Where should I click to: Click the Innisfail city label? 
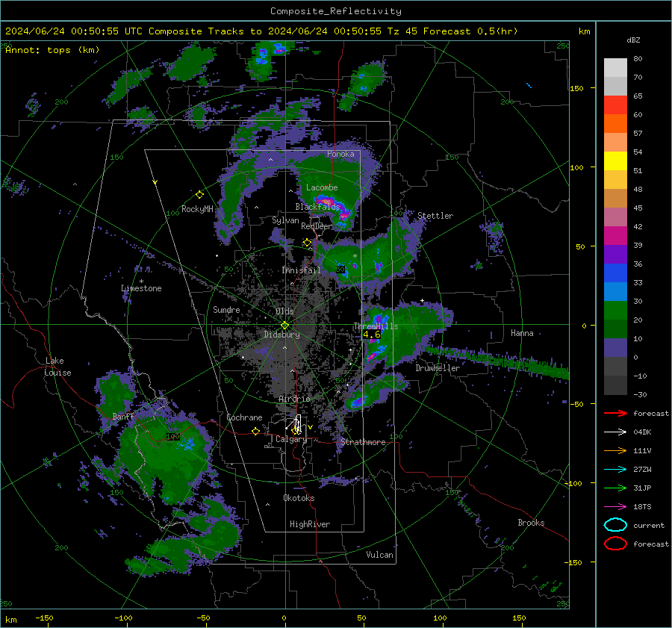(301, 270)
